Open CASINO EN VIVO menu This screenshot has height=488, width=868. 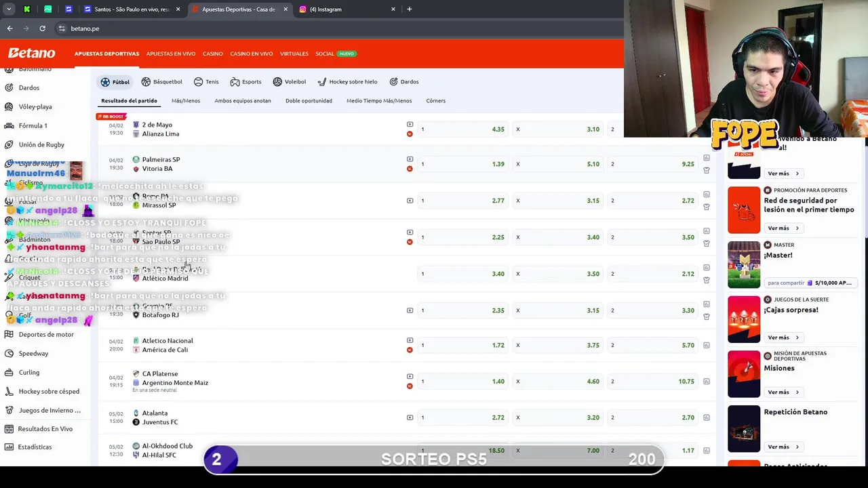coord(251,54)
